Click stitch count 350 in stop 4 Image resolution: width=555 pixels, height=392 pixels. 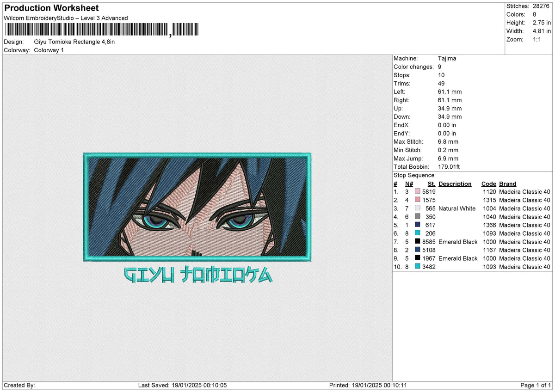pos(431,217)
